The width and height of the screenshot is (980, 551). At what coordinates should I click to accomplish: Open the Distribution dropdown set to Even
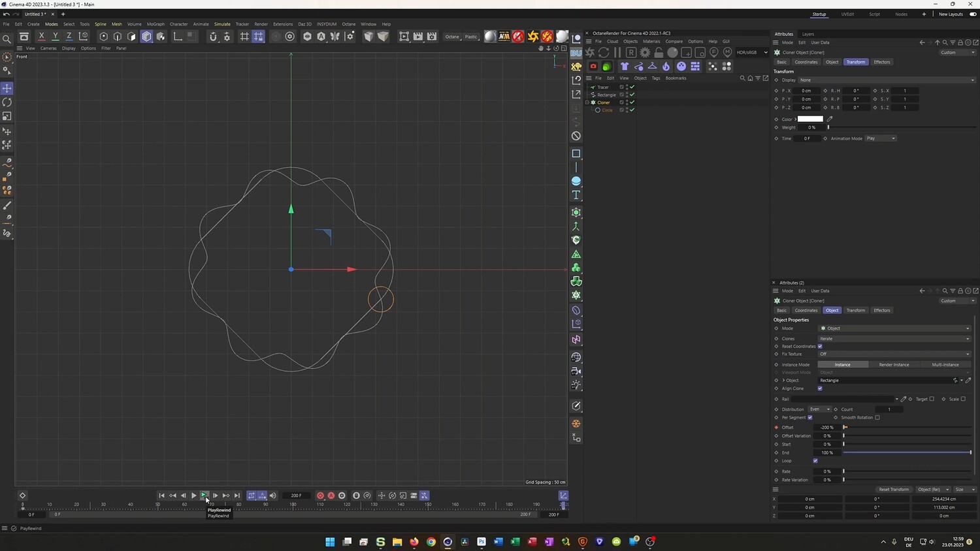pyautogui.click(x=819, y=409)
